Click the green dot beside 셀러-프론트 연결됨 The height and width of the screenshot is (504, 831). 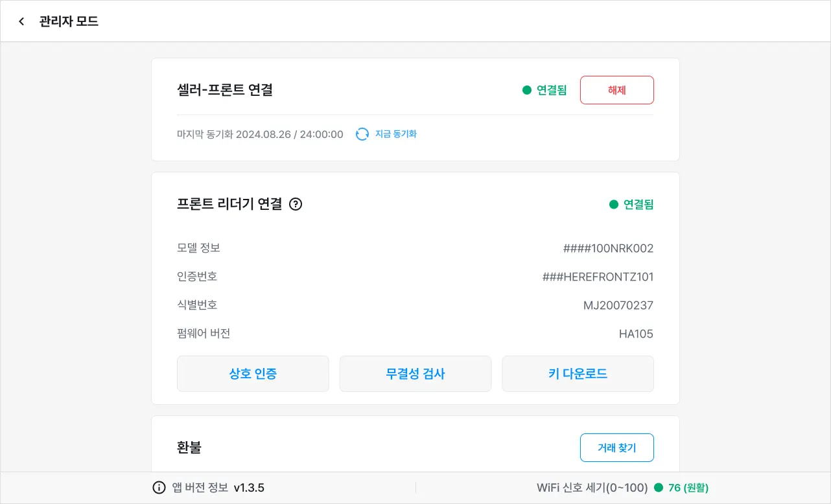[527, 90]
